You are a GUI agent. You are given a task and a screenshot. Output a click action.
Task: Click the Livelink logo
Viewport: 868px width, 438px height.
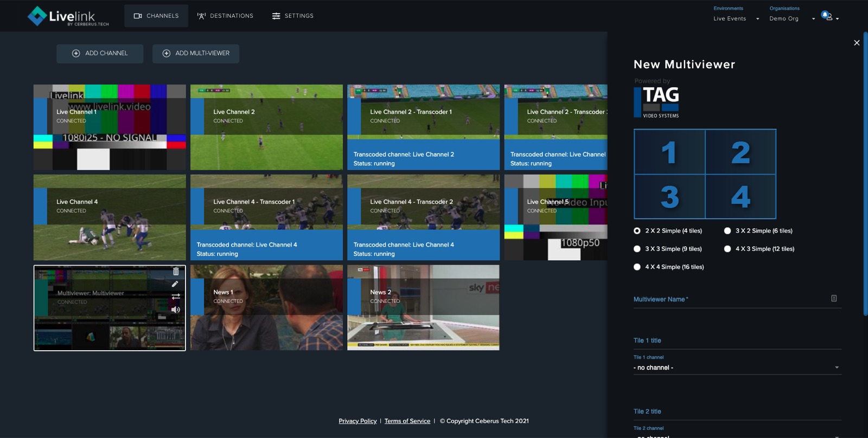pyautogui.click(x=68, y=16)
